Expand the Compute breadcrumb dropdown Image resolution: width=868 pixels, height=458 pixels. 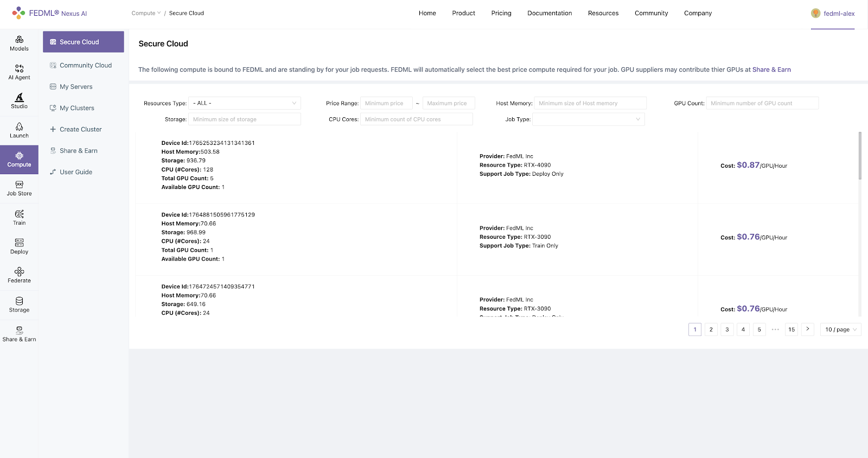click(x=146, y=13)
